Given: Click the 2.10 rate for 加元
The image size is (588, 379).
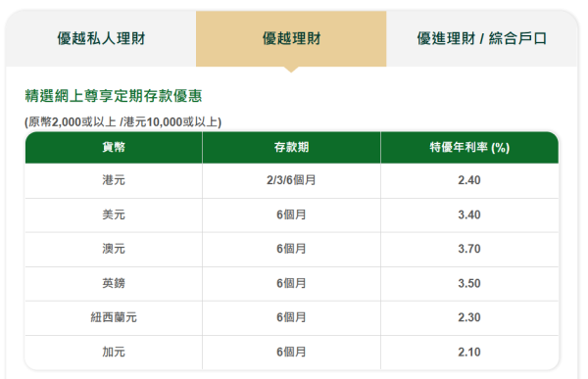Looking at the screenshot, I should pos(469,352).
